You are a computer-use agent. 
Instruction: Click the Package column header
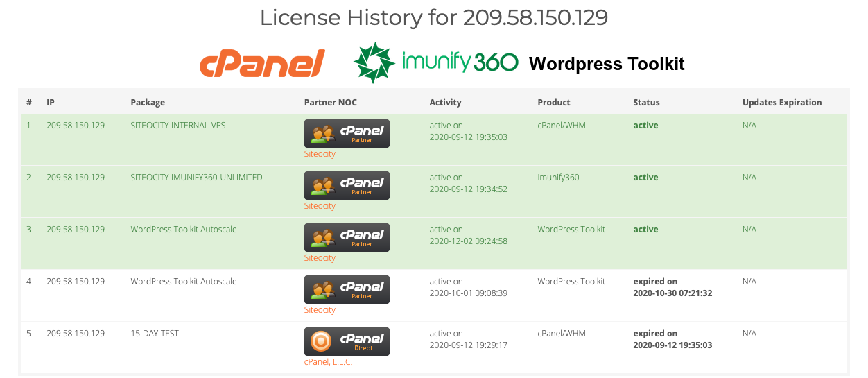[148, 103]
